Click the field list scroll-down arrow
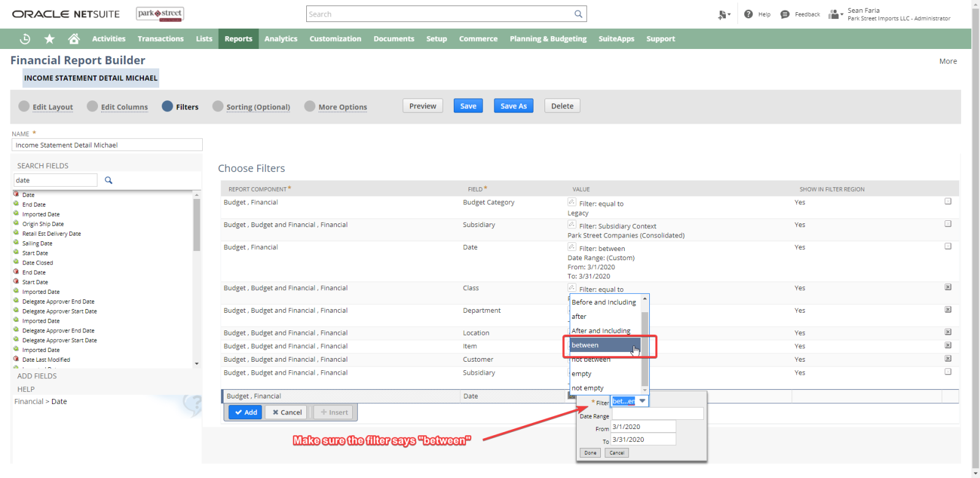 (x=197, y=364)
